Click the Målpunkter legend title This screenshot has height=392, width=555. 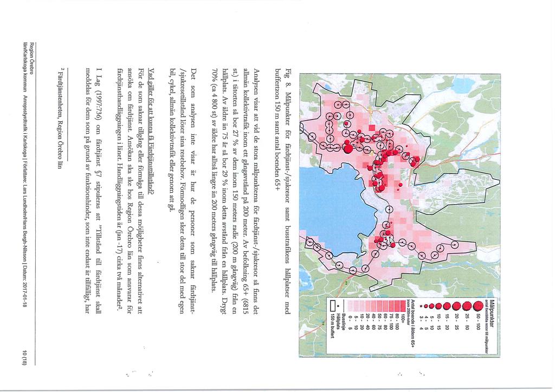click(x=492, y=313)
